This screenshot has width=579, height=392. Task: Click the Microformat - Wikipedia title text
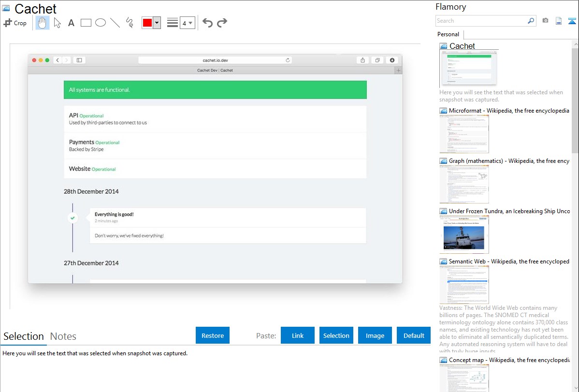(509, 111)
